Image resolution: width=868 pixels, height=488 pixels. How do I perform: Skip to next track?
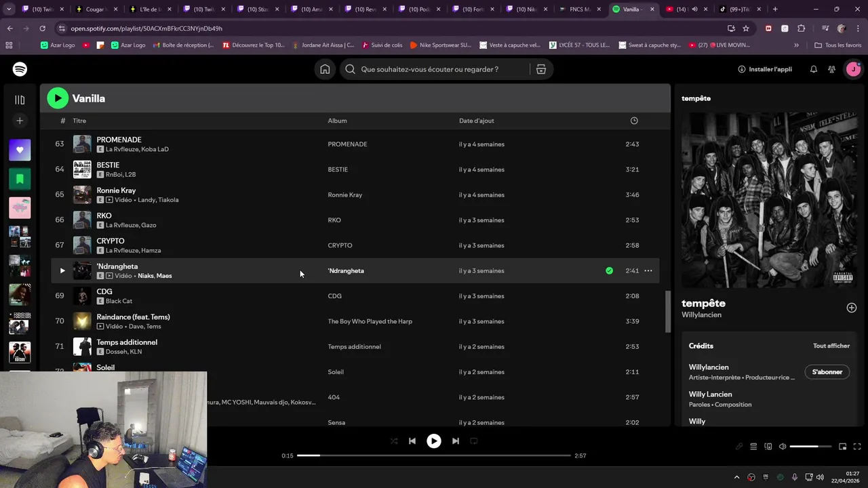[x=456, y=441]
